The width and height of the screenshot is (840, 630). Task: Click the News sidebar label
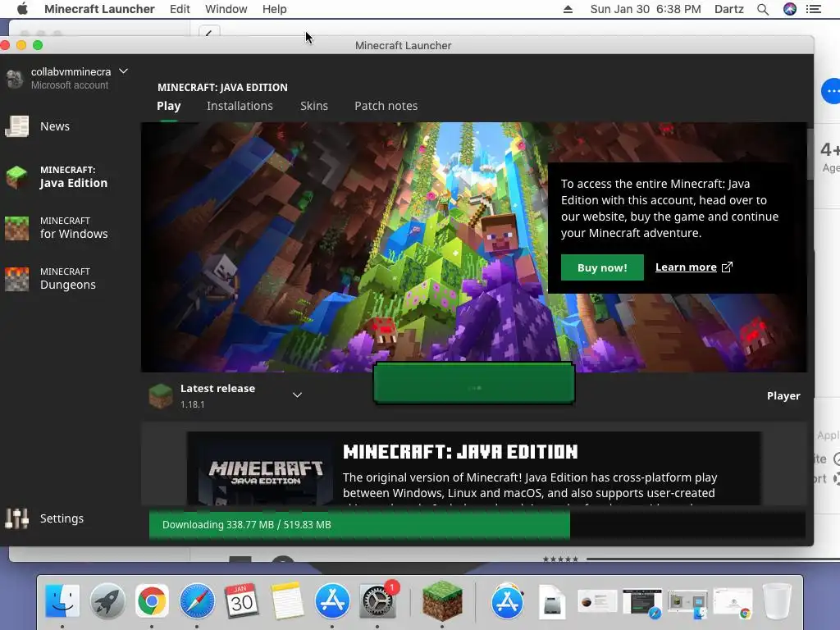[x=55, y=126]
